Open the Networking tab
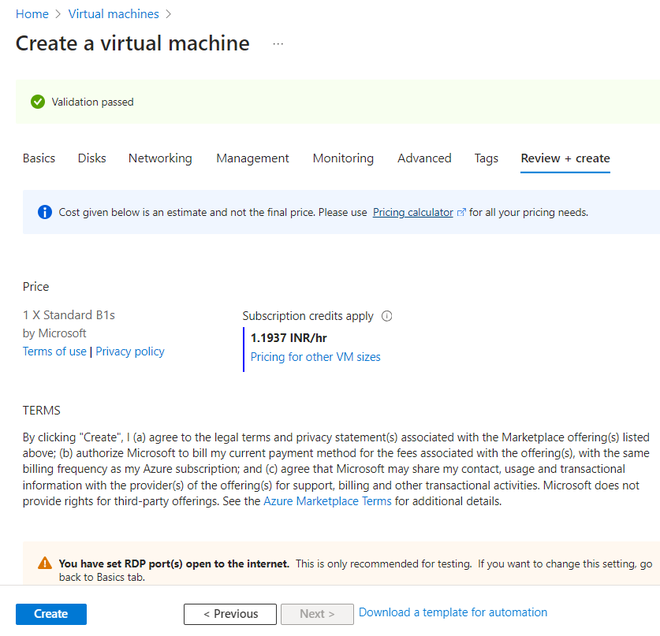Viewport: 660px width, 636px height. 160,158
